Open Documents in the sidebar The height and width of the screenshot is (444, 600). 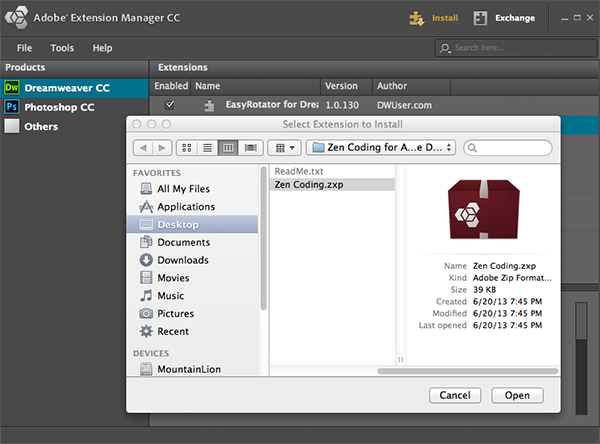pos(192,242)
